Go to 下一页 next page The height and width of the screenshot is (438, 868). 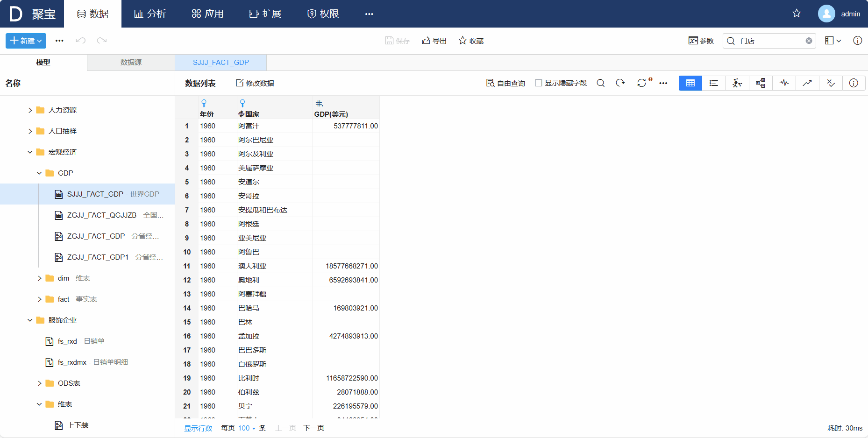point(313,428)
